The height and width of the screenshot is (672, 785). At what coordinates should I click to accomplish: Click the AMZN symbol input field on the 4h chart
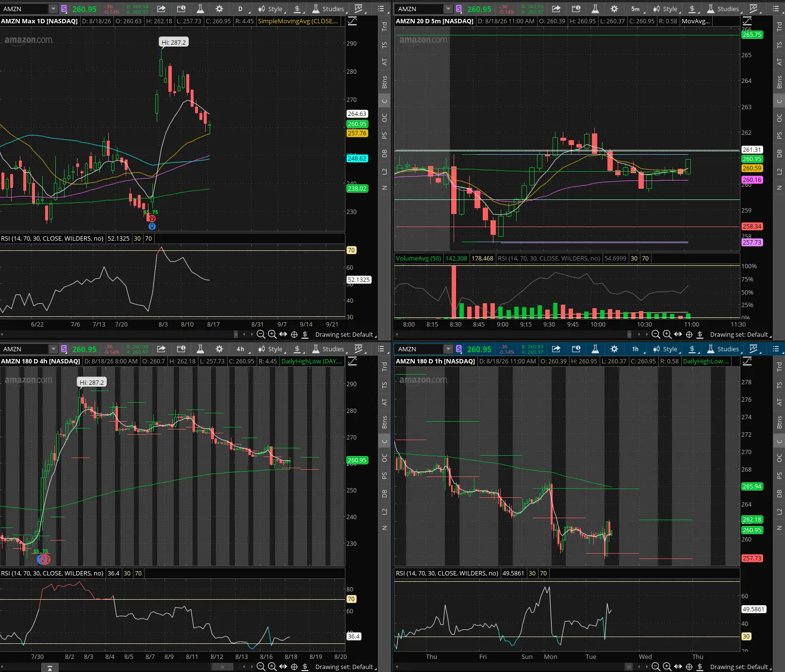point(24,349)
